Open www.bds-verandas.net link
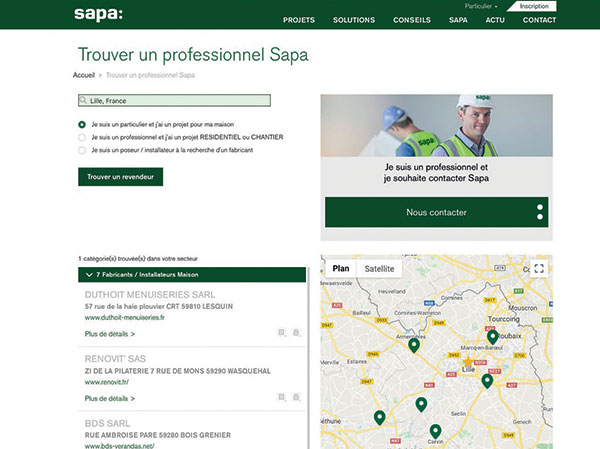The height and width of the screenshot is (449, 600). (119, 446)
